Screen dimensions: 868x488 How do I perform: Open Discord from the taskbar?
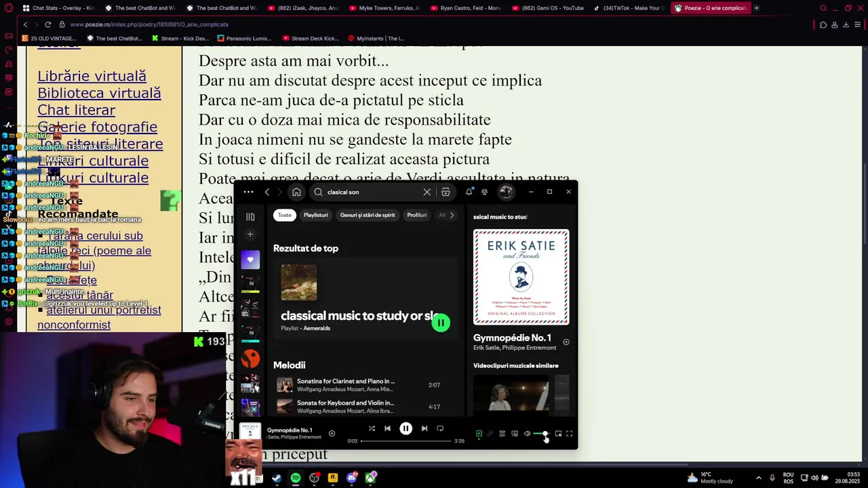click(351, 478)
